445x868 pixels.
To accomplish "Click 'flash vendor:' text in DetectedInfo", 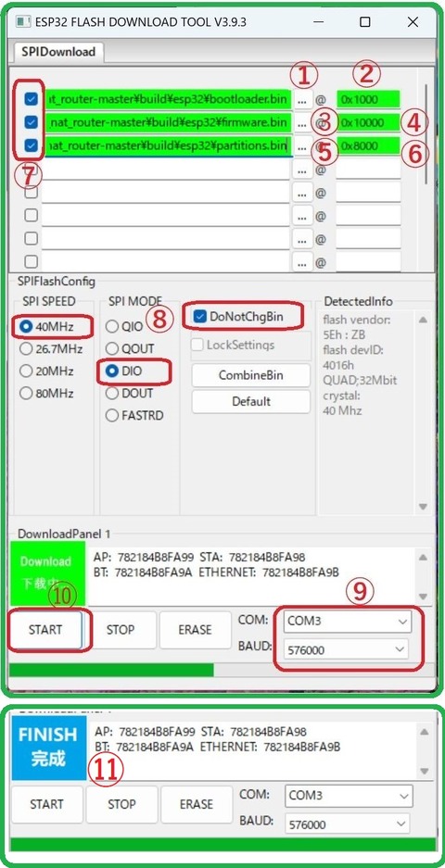I will coord(357,320).
